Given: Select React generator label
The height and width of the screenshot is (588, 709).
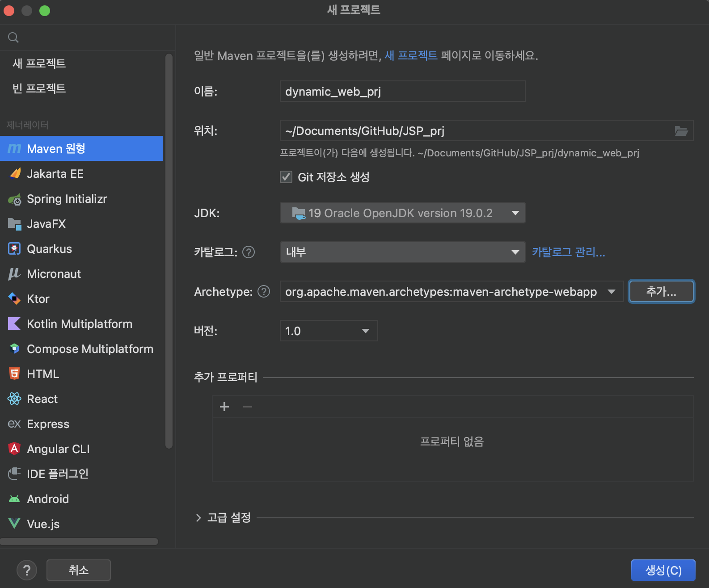Looking at the screenshot, I should (x=42, y=399).
